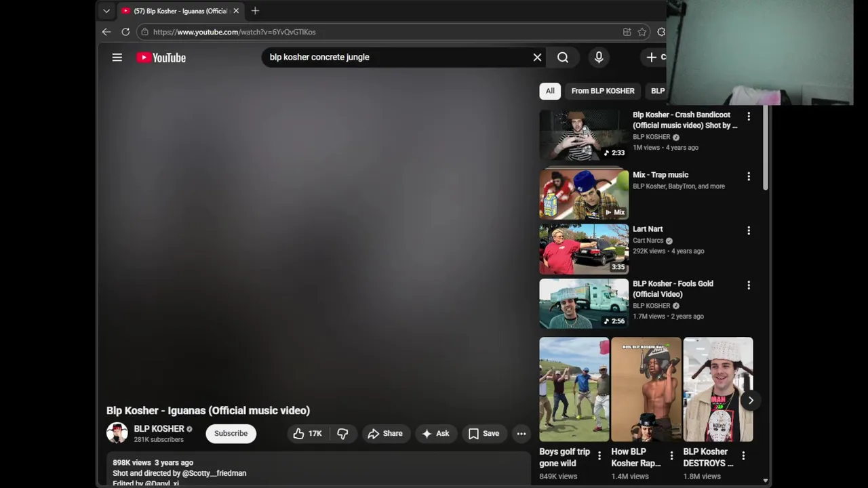The image size is (868, 488).
Task: Subscribe to BLP KOSHER
Action: (231, 434)
